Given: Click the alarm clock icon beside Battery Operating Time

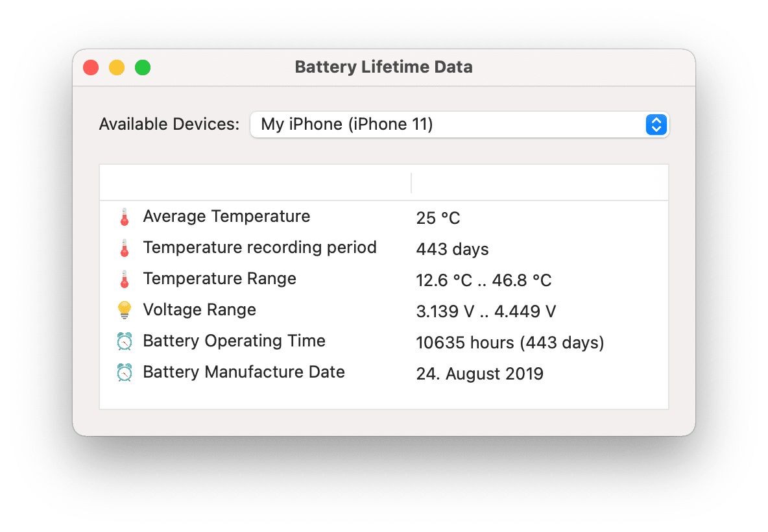Looking at the screenshot, I should pos(125,341).
